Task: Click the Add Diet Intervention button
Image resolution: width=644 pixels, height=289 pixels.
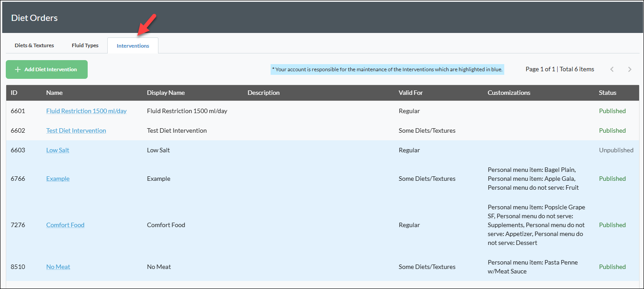Action: (47, 69)
